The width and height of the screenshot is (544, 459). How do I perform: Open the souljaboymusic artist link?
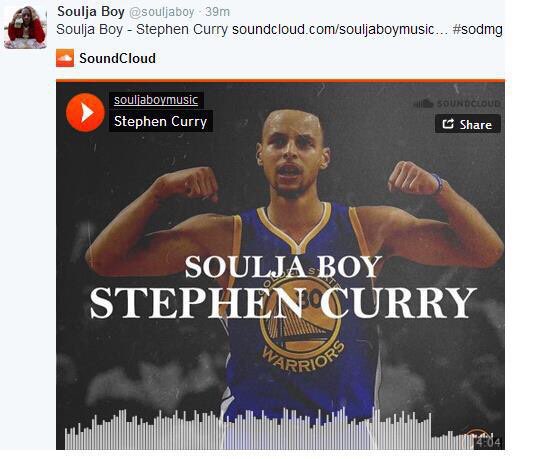click(156, 100)
